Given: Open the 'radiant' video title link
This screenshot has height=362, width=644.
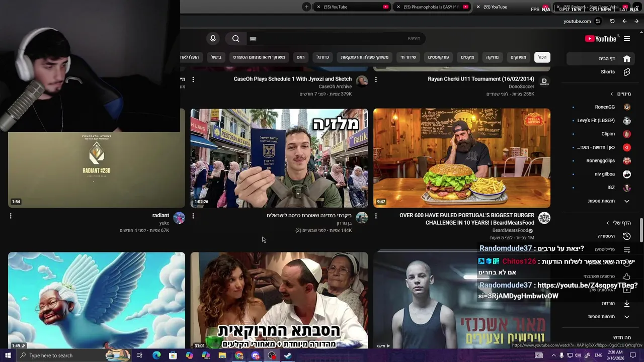Looking at the screenshot, I should [160, 216].
